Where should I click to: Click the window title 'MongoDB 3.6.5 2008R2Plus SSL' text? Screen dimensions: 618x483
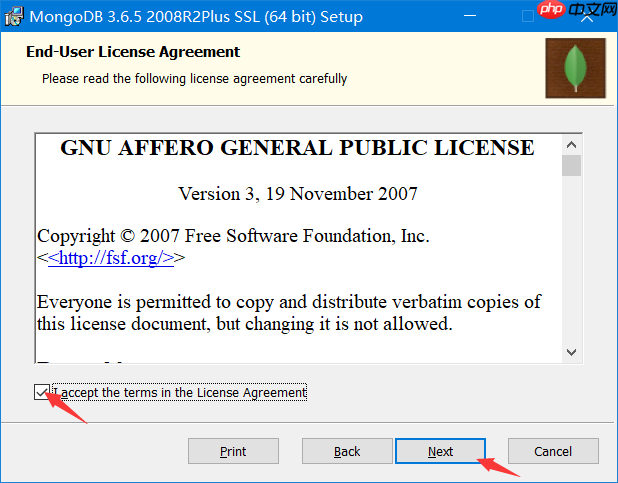(196, 17)
